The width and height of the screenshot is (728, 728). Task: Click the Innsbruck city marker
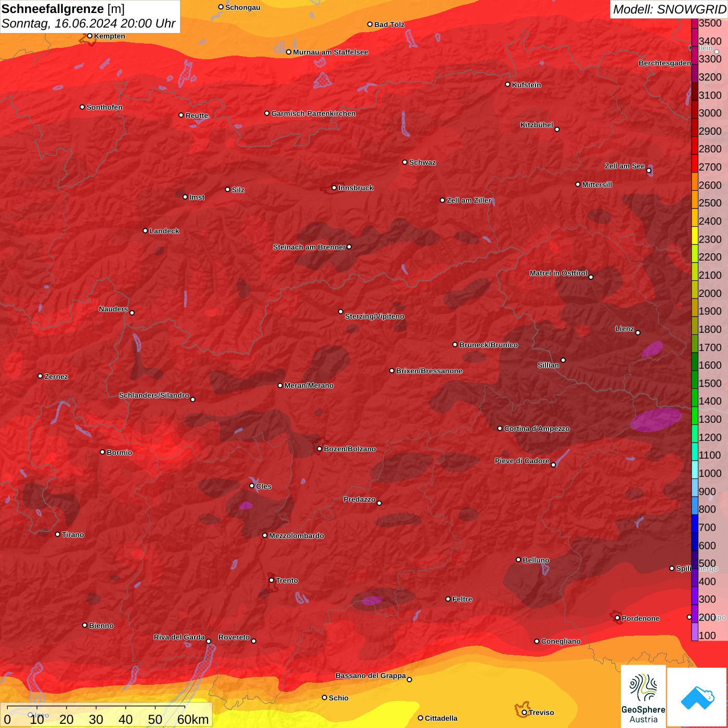point(334,188)
